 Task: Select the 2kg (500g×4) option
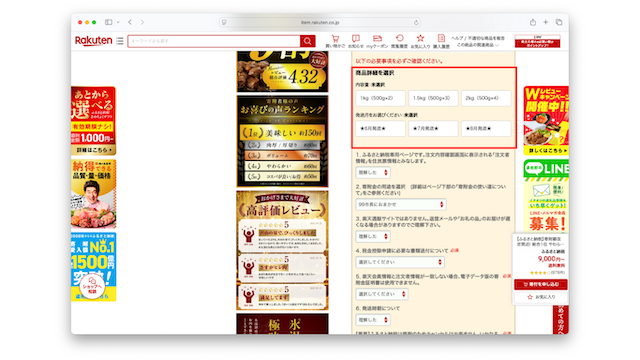click(486, 98)
